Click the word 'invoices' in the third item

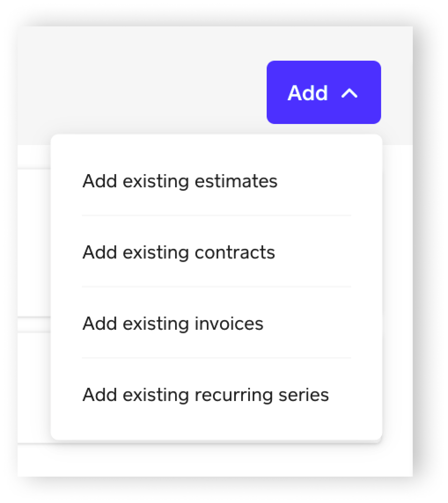(x=229, y=324)
